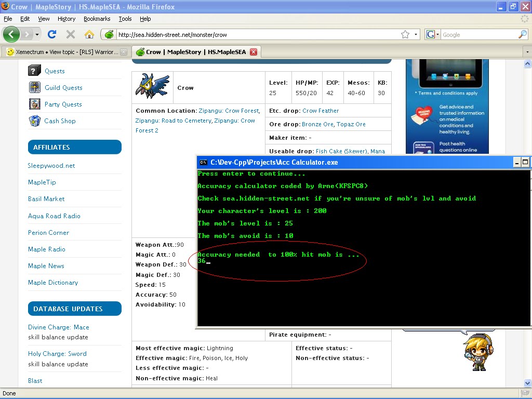The width and height of the screenshot is (532, 399).
Task: Focus the Google search field
Action: tap(479, 35)
